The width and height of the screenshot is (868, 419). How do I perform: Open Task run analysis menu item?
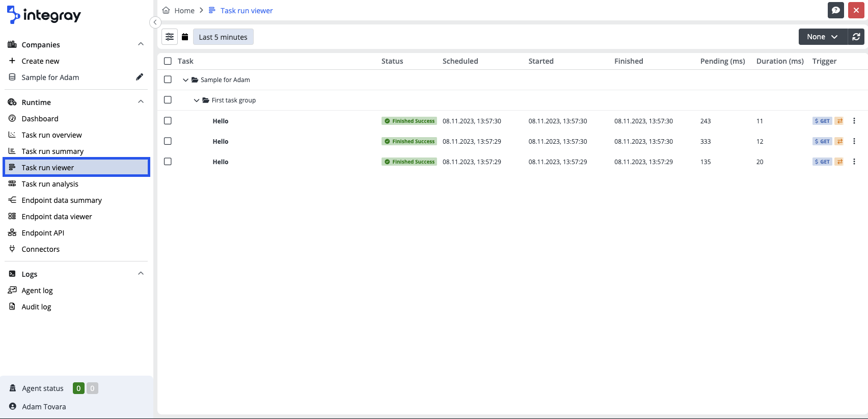pos(50,184)
